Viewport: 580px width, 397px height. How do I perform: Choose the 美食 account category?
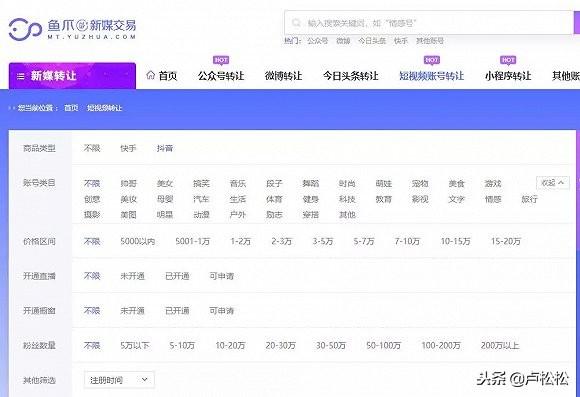tap(456, 184)
